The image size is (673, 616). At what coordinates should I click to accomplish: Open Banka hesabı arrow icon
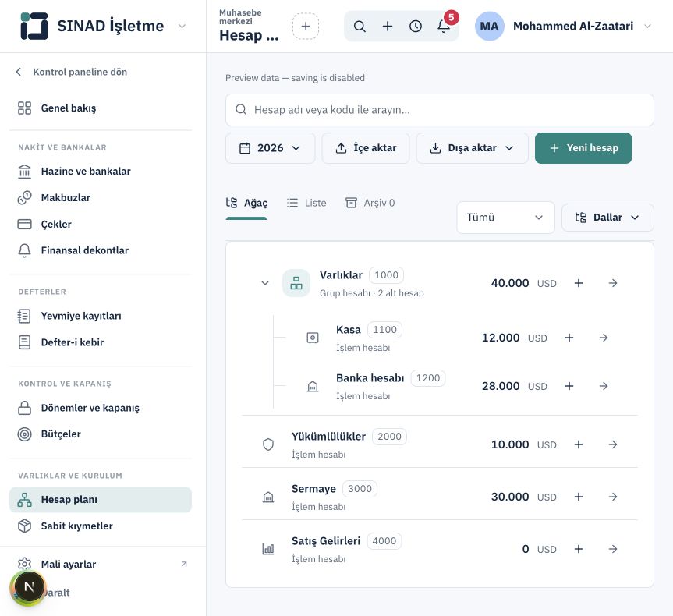[x=604, y=386]
